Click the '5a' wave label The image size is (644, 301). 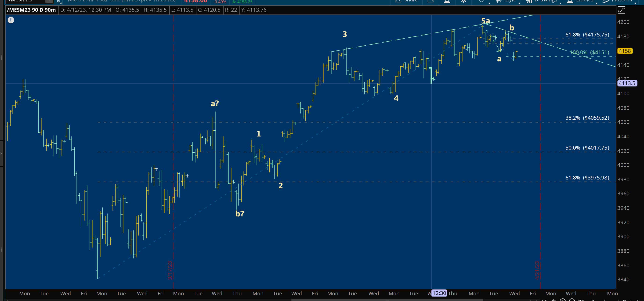point(485,21)
